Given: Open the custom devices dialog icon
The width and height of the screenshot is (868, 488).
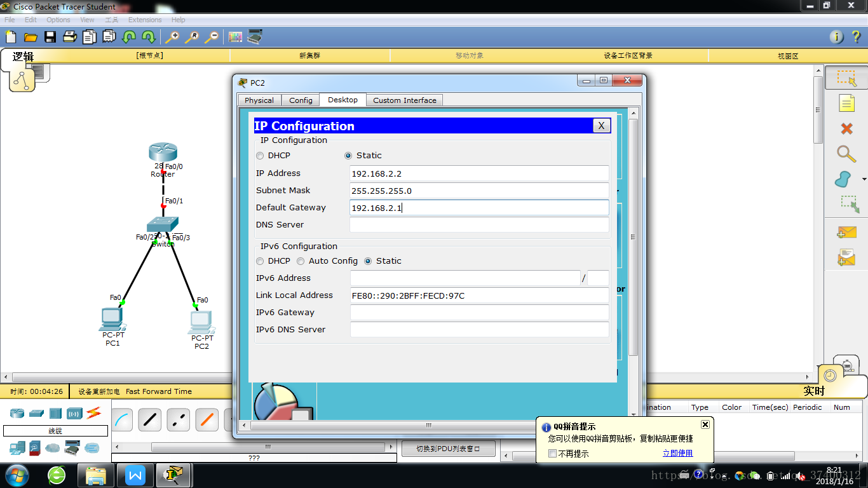Looking at the screenshot, I should (x=255, y=37).
